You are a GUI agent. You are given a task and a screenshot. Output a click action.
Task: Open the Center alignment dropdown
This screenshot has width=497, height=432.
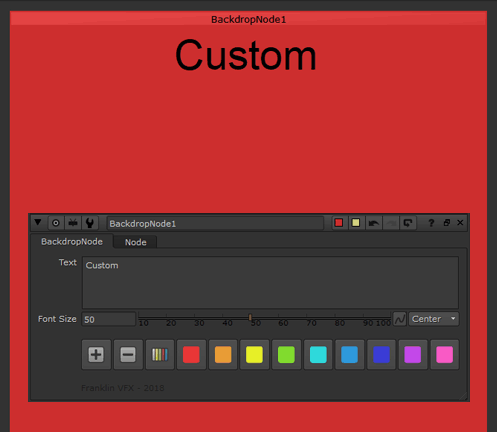tap(434, 319)
